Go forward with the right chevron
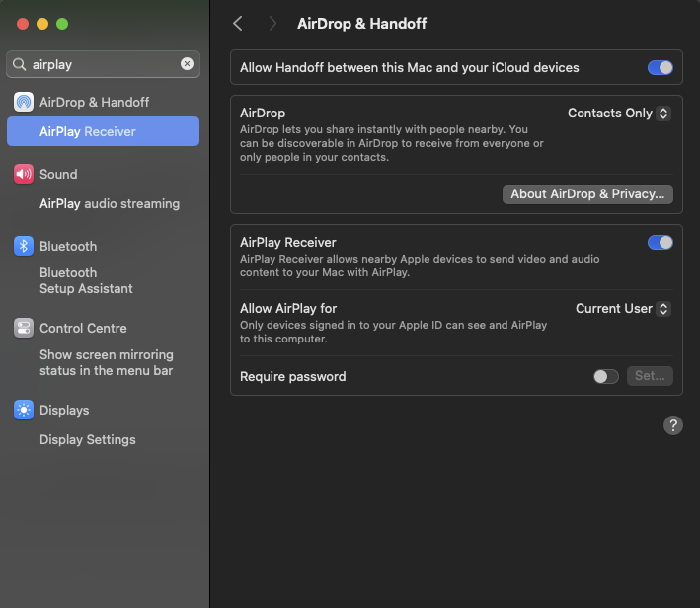The image size is (700, 608). [272, 24]
